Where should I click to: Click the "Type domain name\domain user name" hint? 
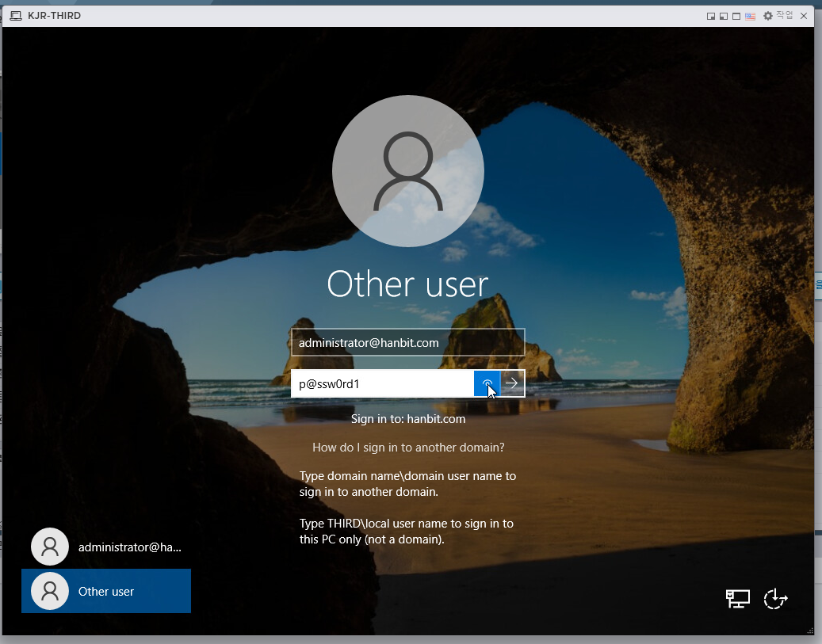[407, 484]
